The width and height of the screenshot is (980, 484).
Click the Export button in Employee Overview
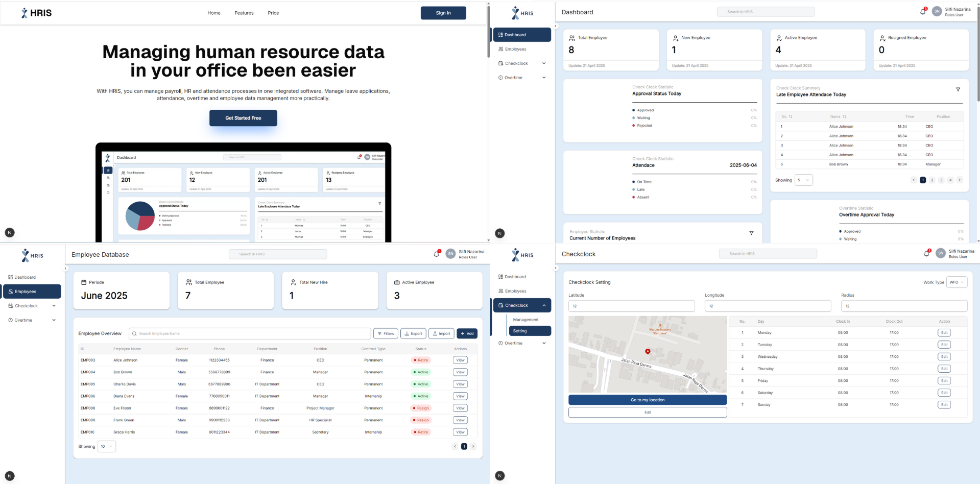click(413, 333)
